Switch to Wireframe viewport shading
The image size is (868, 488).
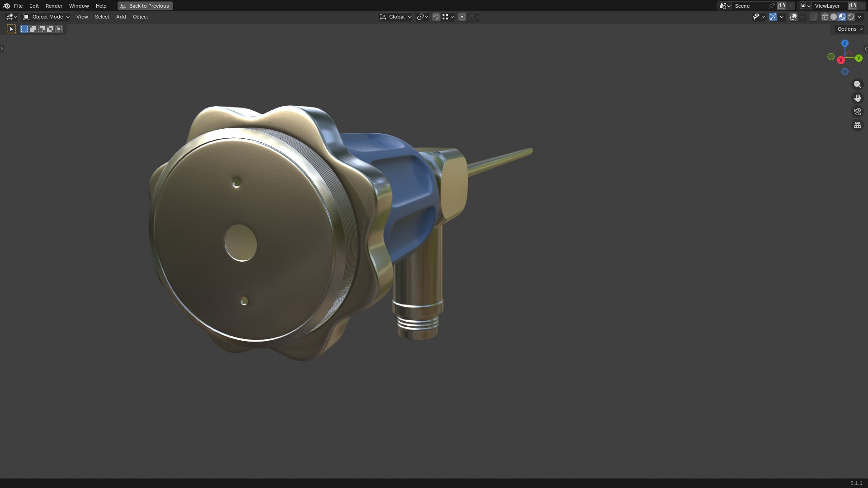pyautogui.click(x=825, y=17)
